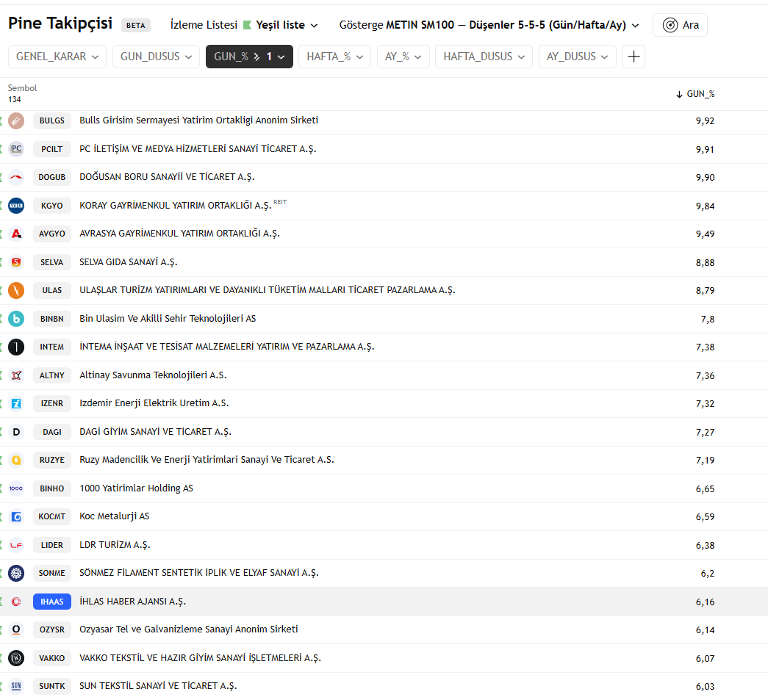Open the HAFTA_% filter dropdown
This screenshot has width=768, height=700.
click(x=334, y=57)
